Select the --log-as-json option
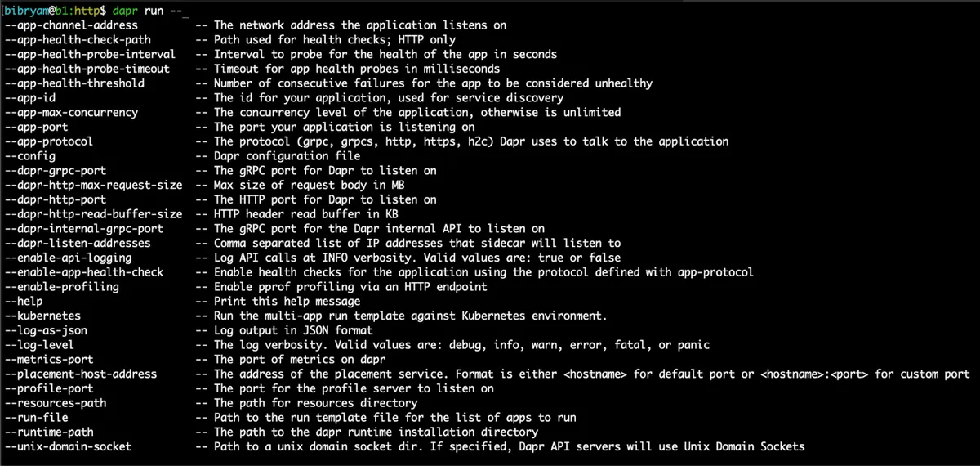Viewport: 980px width, 466px height. (46, 330)
